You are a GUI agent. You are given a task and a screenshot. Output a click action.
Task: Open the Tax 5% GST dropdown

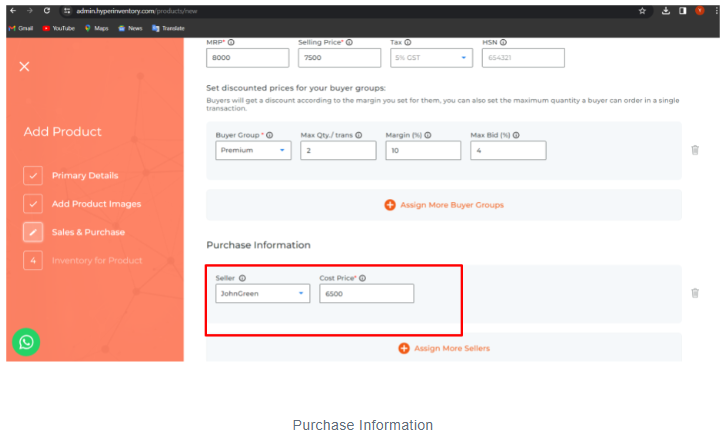[431, 58]
